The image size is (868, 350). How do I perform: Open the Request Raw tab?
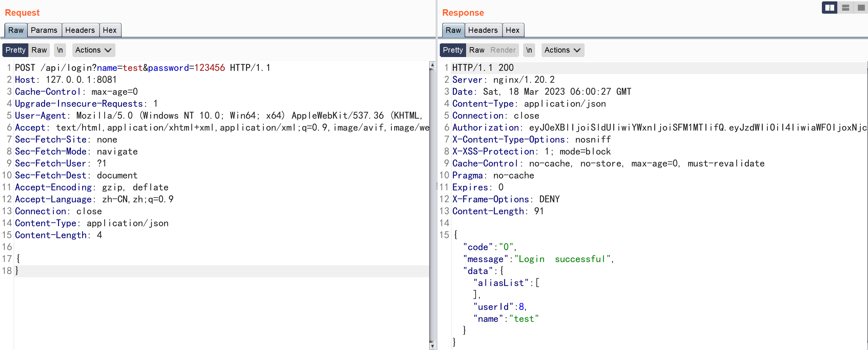click(16, 30)
